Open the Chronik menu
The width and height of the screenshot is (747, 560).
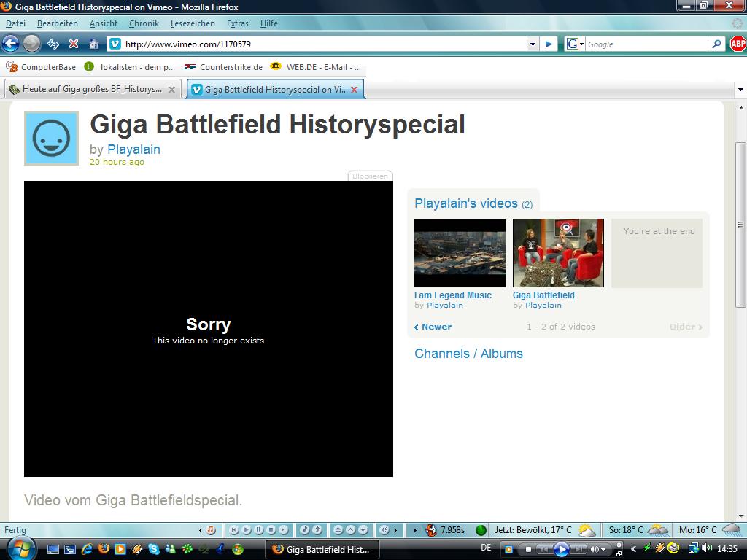click(x=144, y=23)
